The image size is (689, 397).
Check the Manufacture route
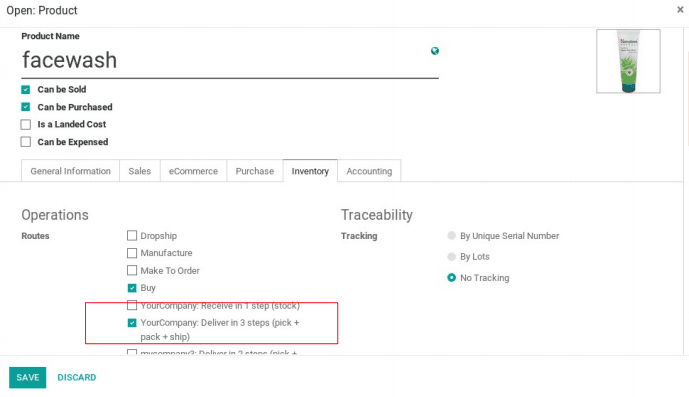pyautogui.click(x=132, y=253)
